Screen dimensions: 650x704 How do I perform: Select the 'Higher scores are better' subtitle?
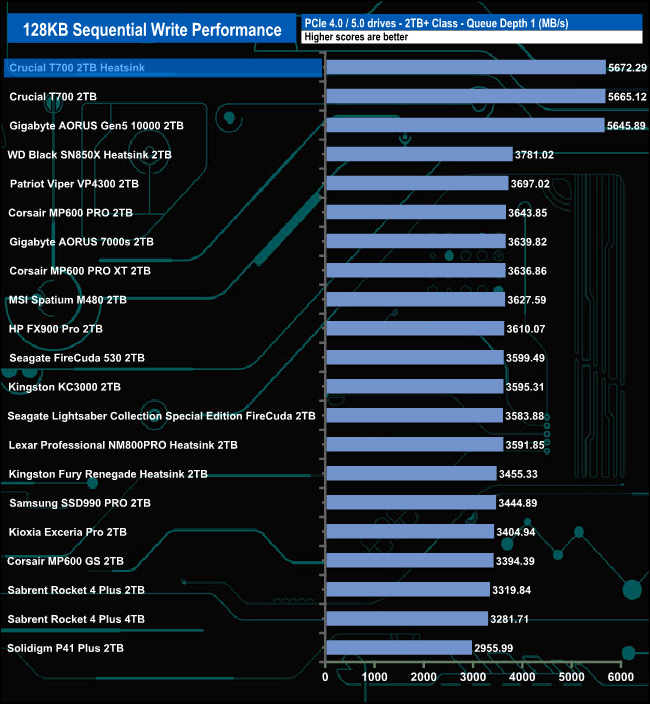[356, 37]
